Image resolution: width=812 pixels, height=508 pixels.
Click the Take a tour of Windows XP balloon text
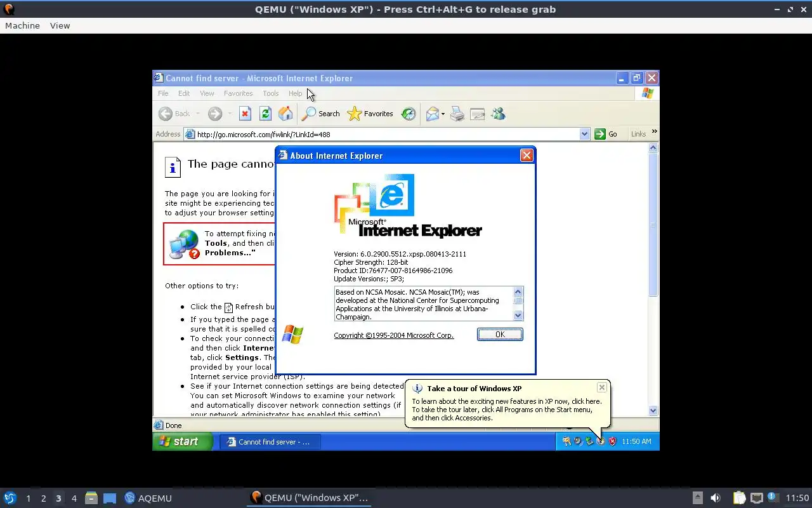pyautogui.click(x=507, y=410)
